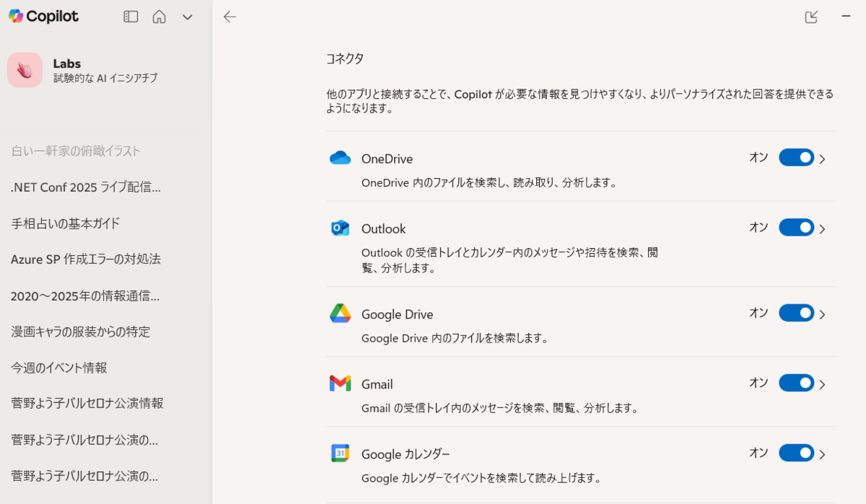
Task: Open chat .NET Conf 2025 ライブ配信
Action: coord(85,187)
